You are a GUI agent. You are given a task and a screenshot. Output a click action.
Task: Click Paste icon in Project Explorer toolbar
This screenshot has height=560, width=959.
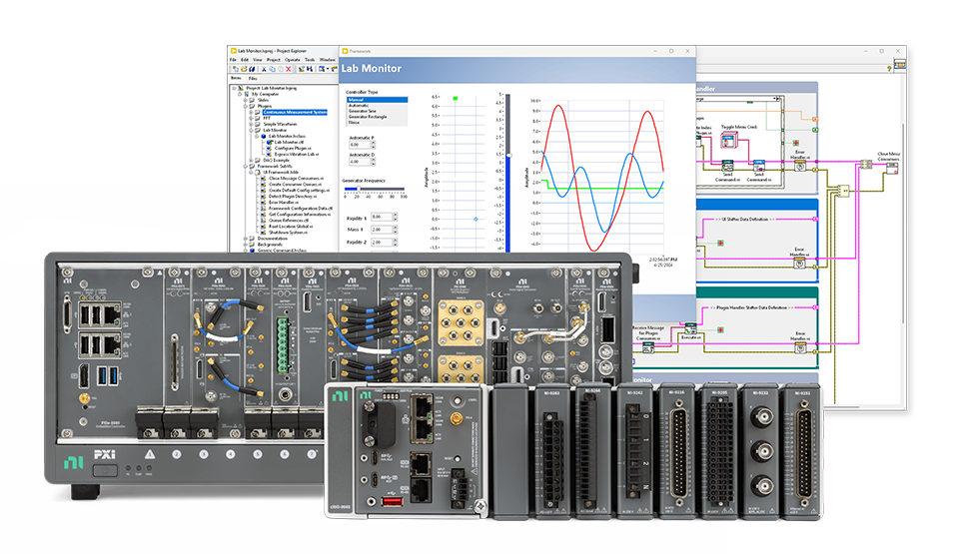point(280,69)
